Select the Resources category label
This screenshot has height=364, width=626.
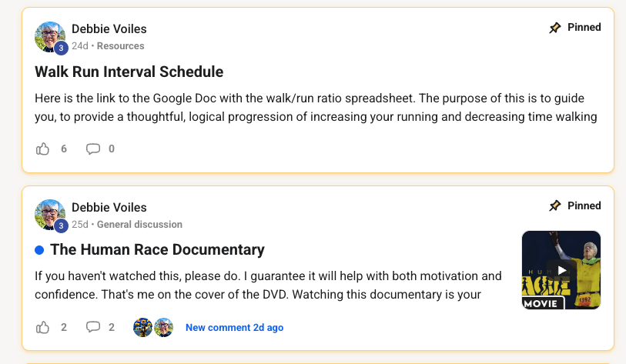[x=121, y=46]
